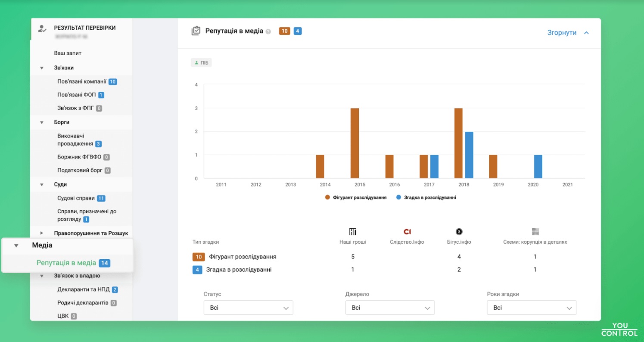Click the clipboard icon beside Репутація в медіа

(x=196, y=31)
